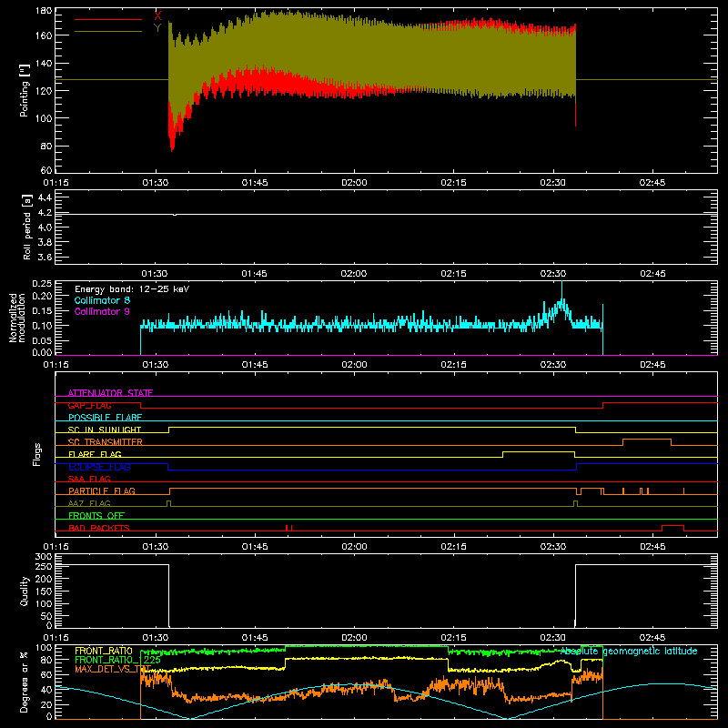Select the 'X' legend label in Pointing plot
The image size is (728, 728).
tap(157, 15)
